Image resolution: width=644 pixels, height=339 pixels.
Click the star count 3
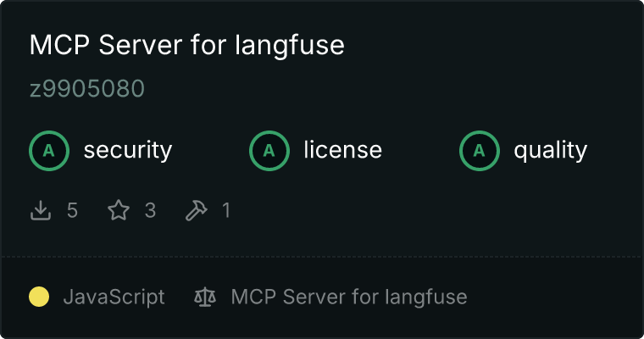click(x=150, y=210)
